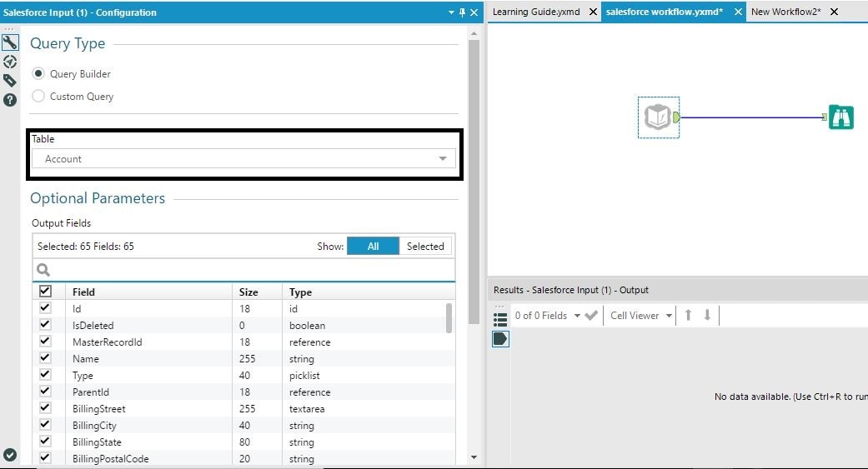Screen dimensions: 868x469
Task: Show only Selected output fields
Action: tap(425, 246)
